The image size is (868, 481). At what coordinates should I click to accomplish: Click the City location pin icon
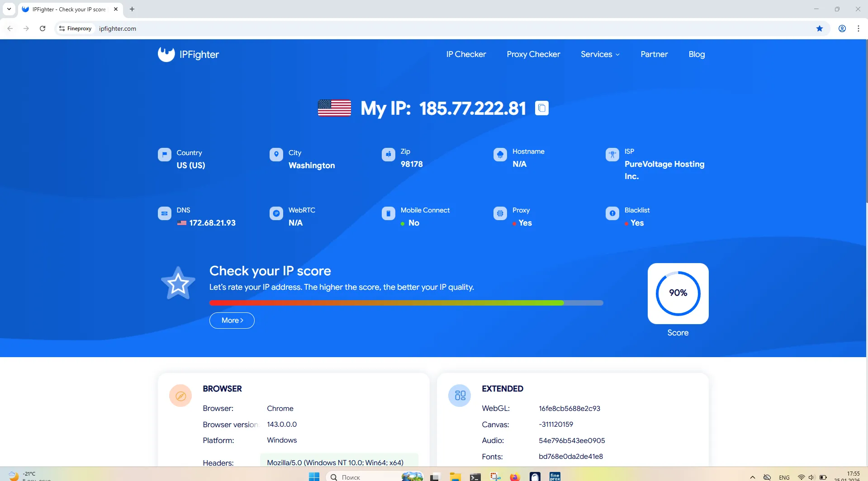click(x=276, y=155)
